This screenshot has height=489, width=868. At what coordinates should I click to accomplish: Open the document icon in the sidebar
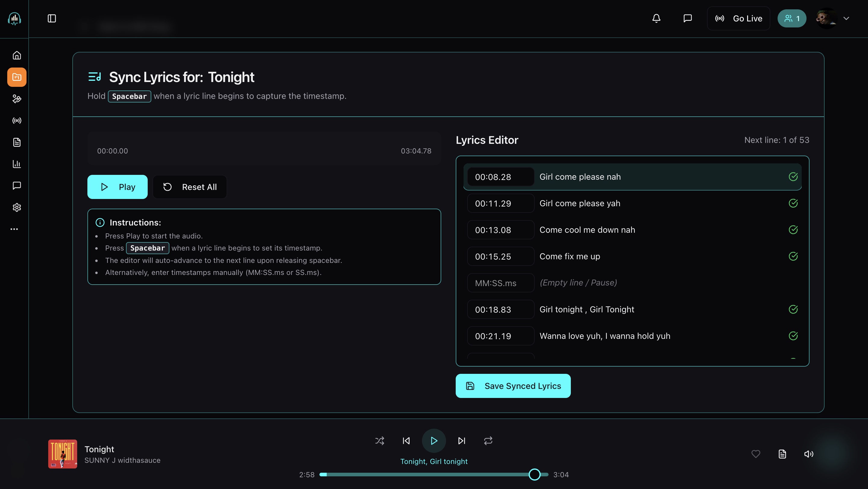17,142
